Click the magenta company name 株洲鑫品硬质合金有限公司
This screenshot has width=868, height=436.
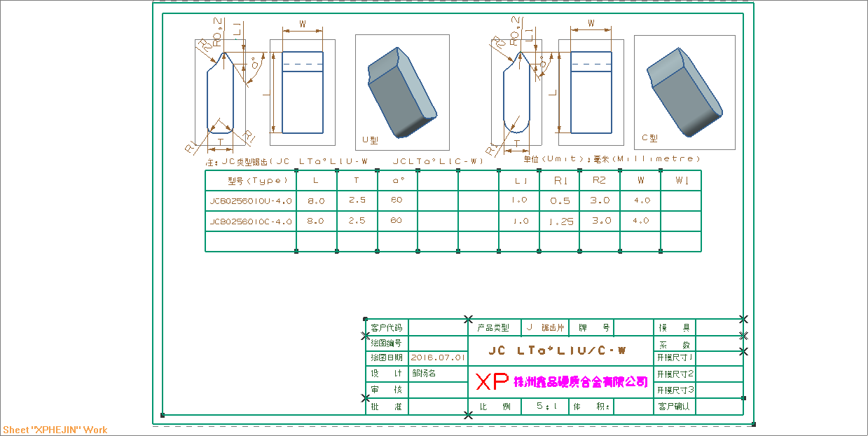[581, 382]
